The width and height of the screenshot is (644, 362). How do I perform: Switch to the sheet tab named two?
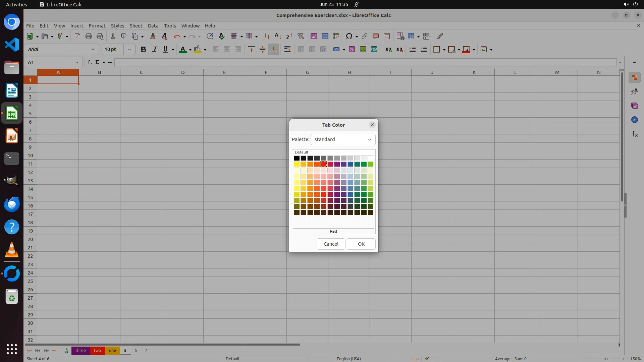pos(97,351)
